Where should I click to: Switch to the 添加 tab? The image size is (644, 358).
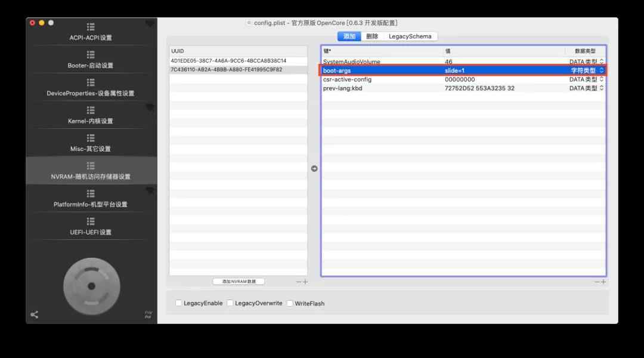tap(349, 36)
